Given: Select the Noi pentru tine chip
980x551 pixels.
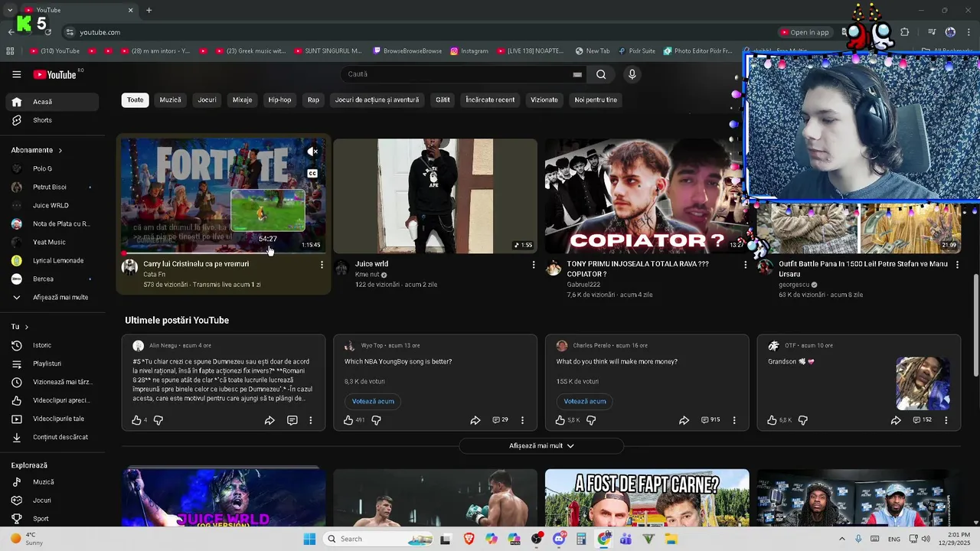Looking at the screenshot, I should point(596,100).
